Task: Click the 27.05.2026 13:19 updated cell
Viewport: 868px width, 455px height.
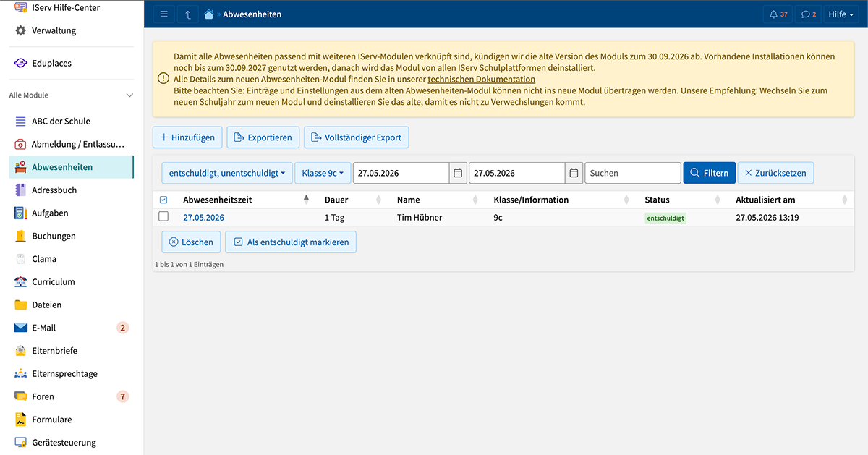Action: click(767, 217)
